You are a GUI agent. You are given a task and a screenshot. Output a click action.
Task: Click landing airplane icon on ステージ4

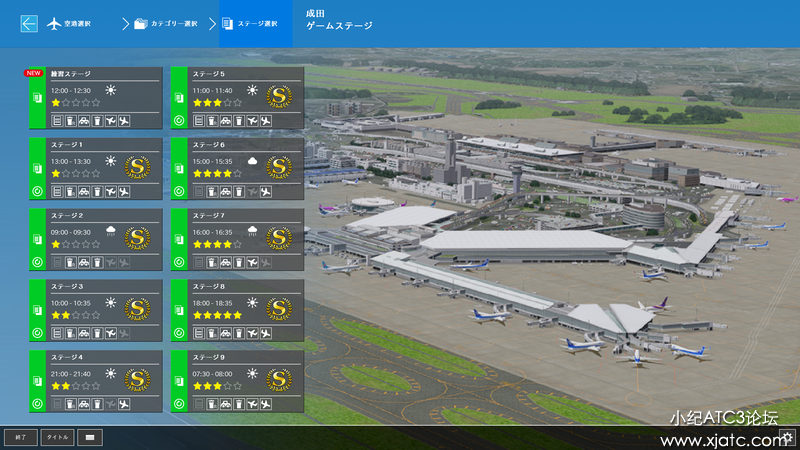[123, 405]
